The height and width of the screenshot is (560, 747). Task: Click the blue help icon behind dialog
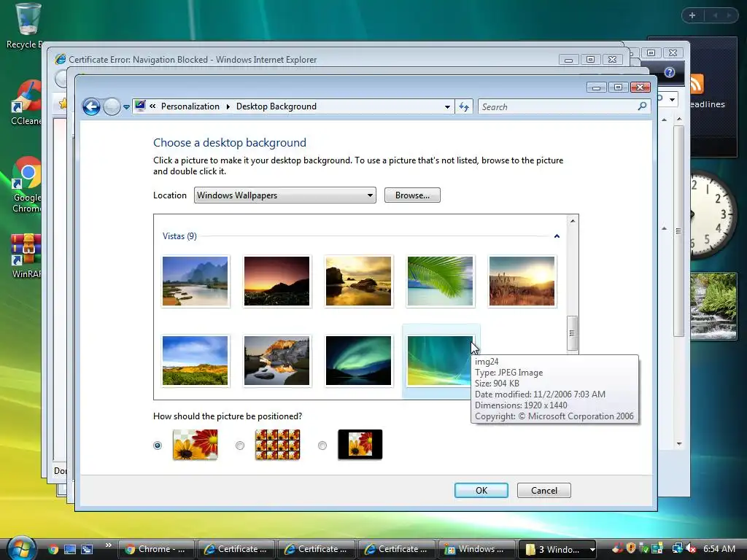[x=670, y=72]
